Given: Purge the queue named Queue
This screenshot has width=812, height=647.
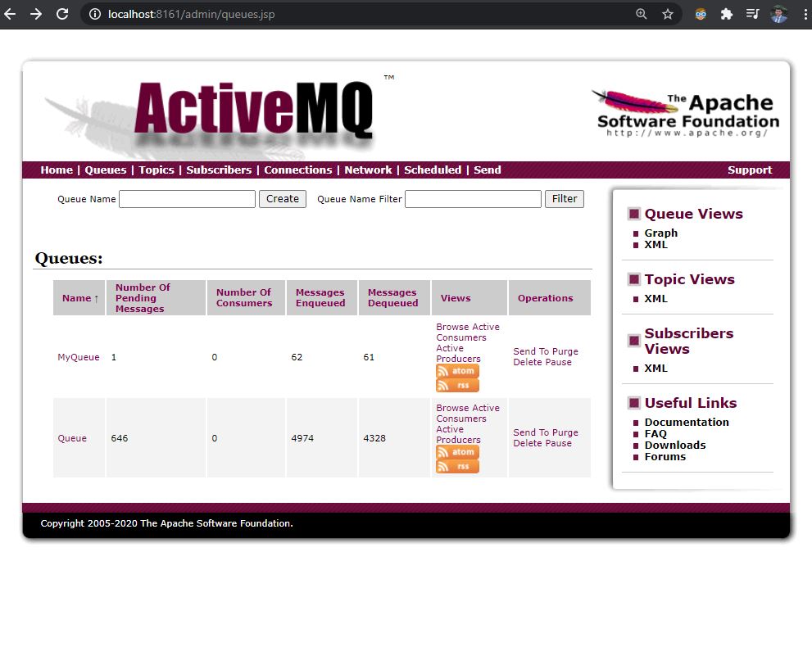Looking at the screenshot, I should pyautogui.click(x=565, y=432).
